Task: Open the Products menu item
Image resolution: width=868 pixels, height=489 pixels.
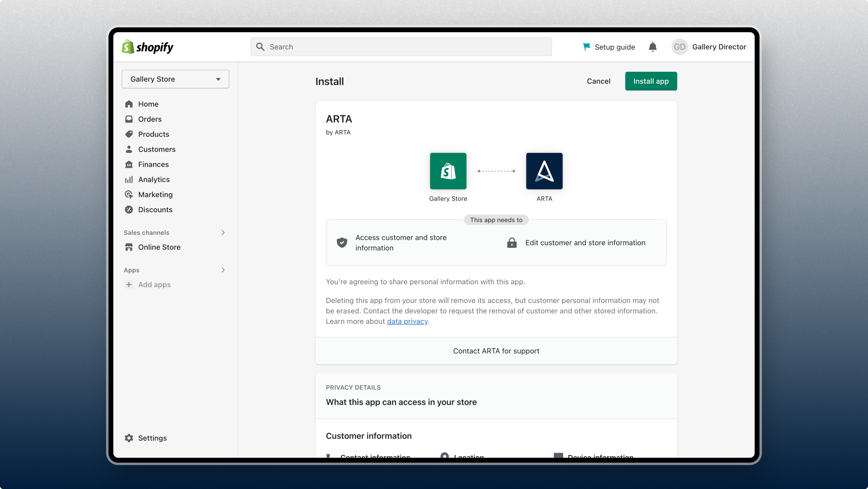Action: [153, 134]
